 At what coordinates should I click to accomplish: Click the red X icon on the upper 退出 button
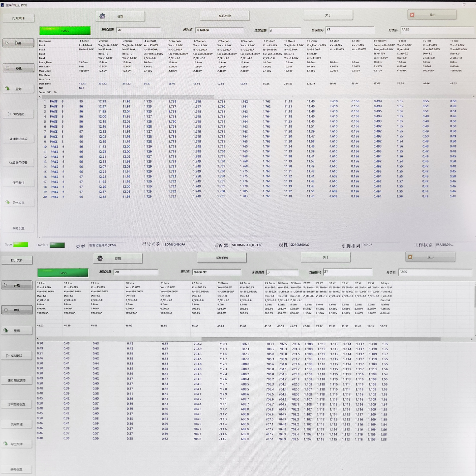pos(412,15)
